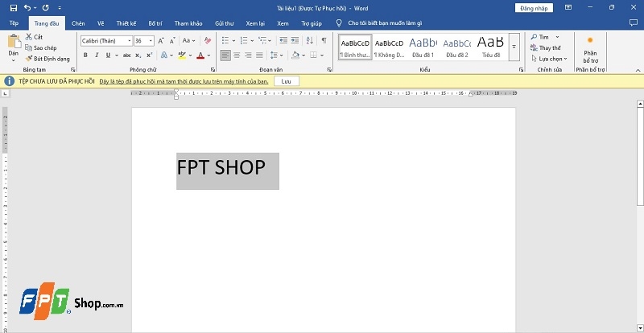This screenshot has height=333, width=644.
Task: Decrease font size with the shrink font icon
Action: tap(172, 41)
